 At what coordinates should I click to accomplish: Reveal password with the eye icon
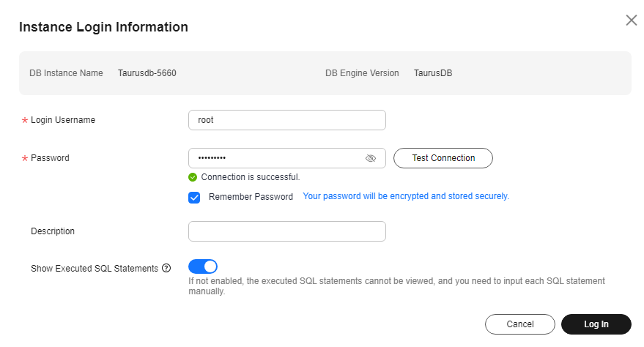click(x=371, y=158)
